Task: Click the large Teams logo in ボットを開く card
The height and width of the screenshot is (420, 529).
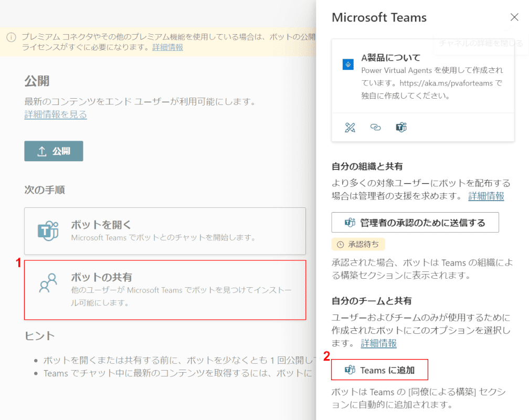Action: click(48, 231)
